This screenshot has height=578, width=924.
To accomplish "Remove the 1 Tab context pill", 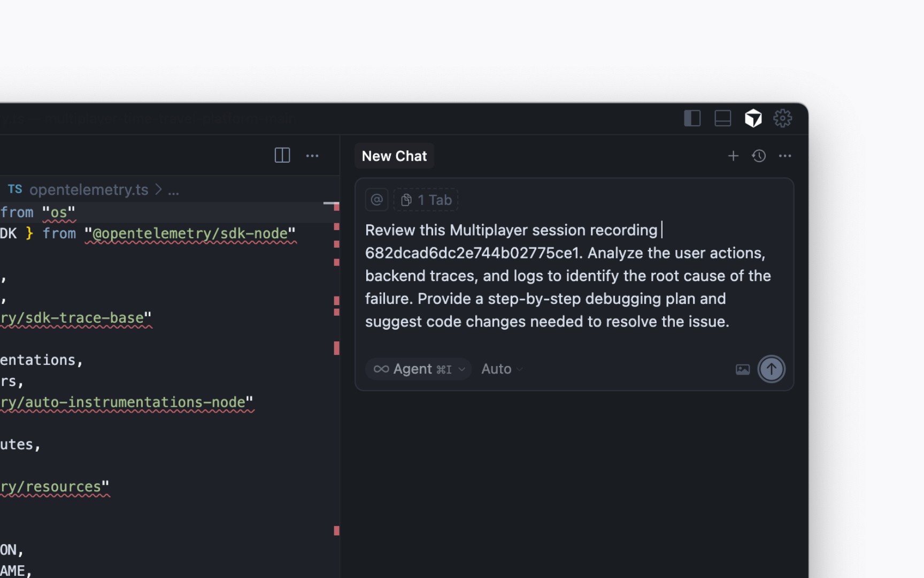I will [426, 199].
